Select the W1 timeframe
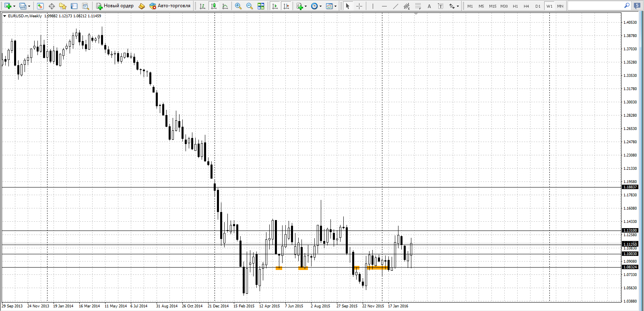The height and width of the screenshot is (311, 644). click(x=549, y=6)
